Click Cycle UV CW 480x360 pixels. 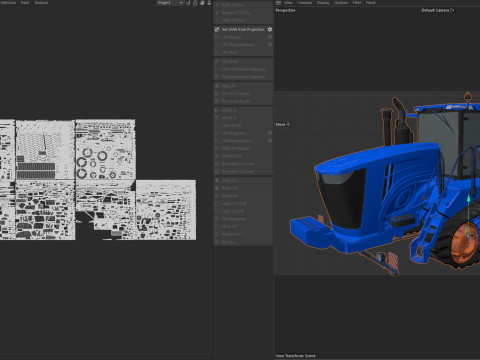coord(243,211)
